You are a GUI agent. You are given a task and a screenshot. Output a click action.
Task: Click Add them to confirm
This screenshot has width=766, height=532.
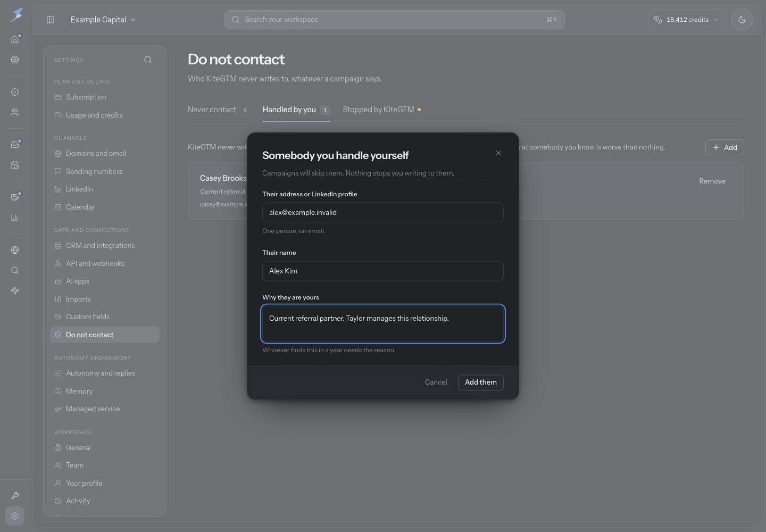click(481, 383)
